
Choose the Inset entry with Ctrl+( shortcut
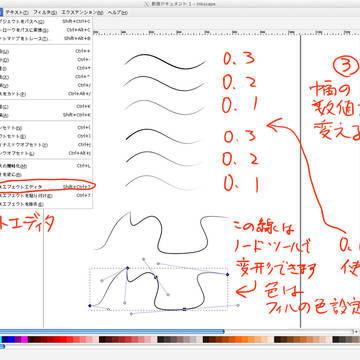pos(46,128)
